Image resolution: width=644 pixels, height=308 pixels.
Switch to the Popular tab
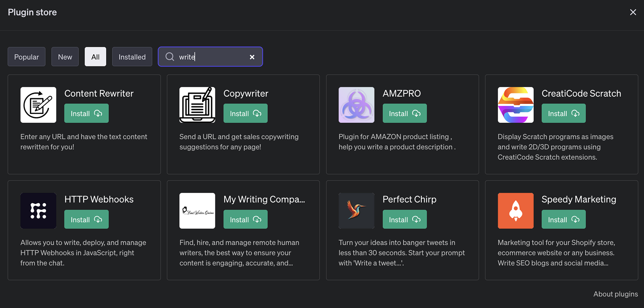[27, 57]
